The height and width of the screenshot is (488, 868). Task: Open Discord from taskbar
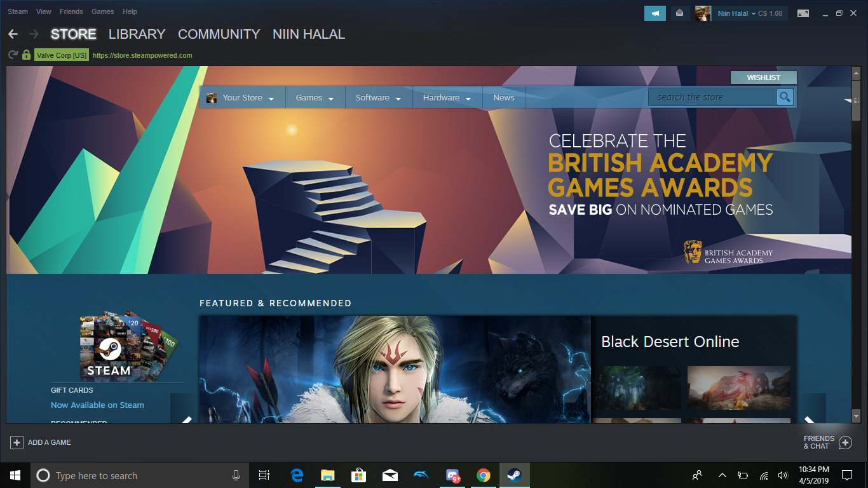click(x=452, y=475)
